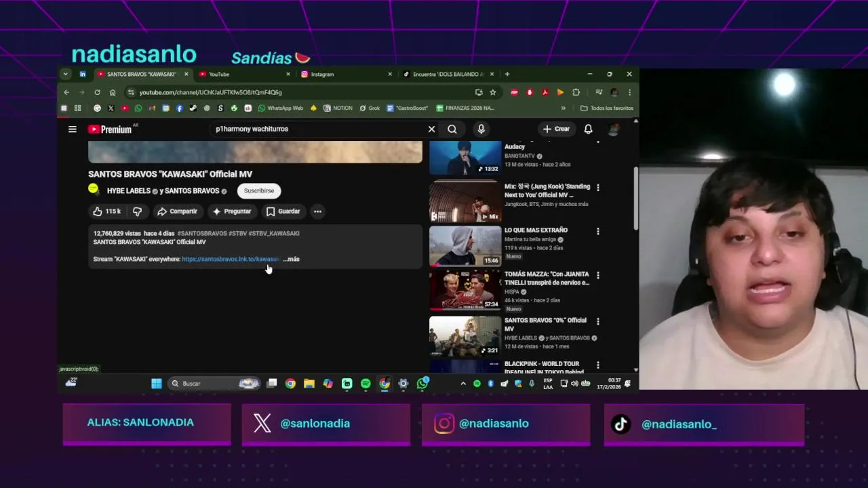
Task: Open the tab search dropdown arrow
Action: click(65, 74)
